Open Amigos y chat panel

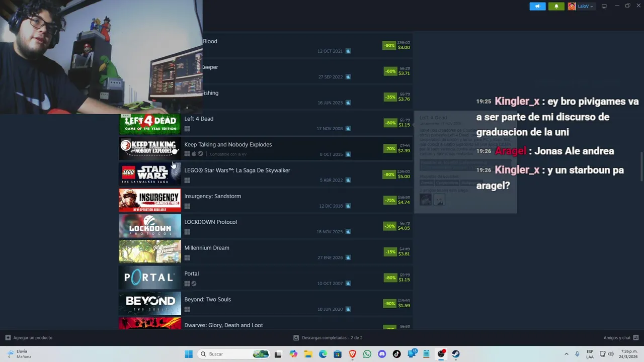621,338
